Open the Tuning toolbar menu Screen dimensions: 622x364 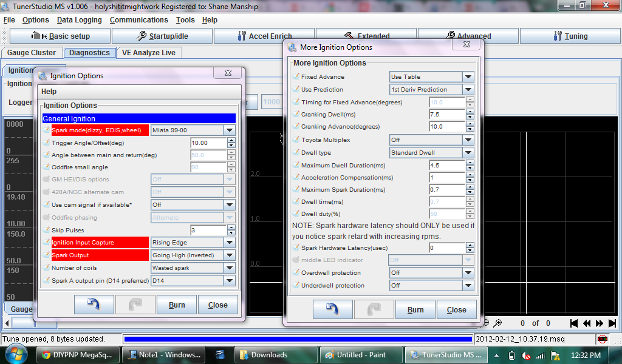[570, 36]
